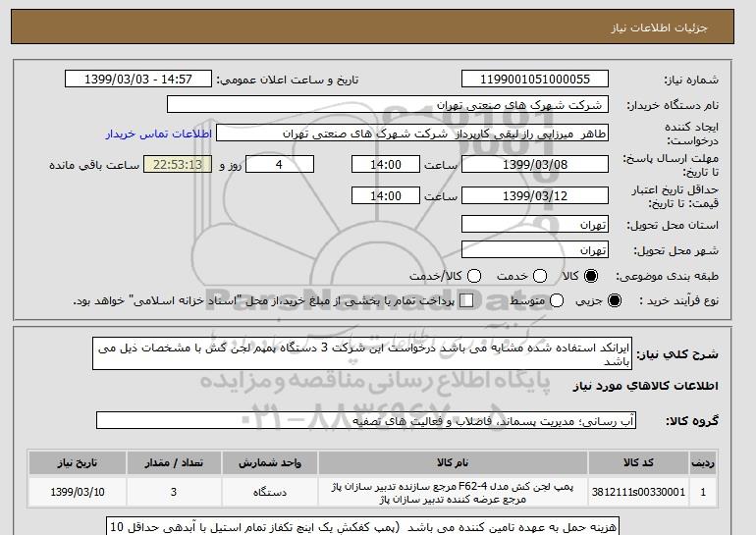Click the need date cell 1399/03/10
This screenshot has height=535, width=756.
click(x=78, y=492)
